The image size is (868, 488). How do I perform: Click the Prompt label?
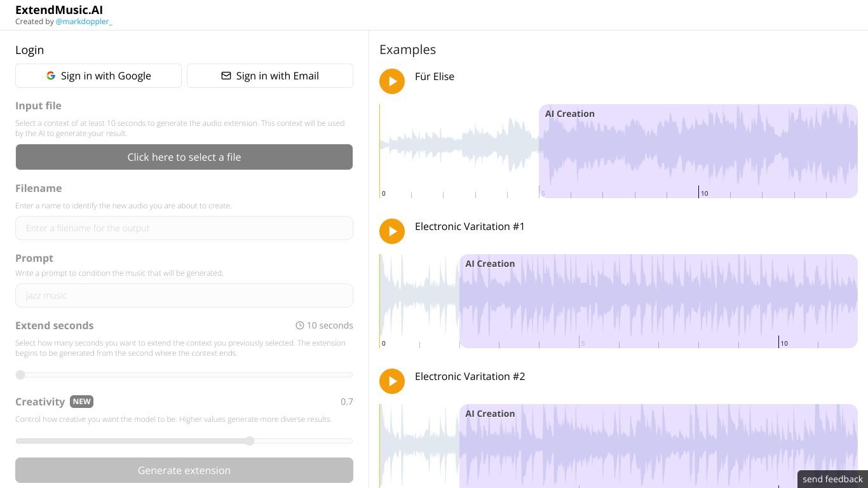(34, 258)
